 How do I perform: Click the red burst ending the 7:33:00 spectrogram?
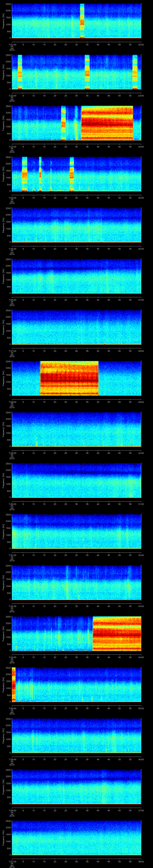pyautogui.click(x=117, y=633)
